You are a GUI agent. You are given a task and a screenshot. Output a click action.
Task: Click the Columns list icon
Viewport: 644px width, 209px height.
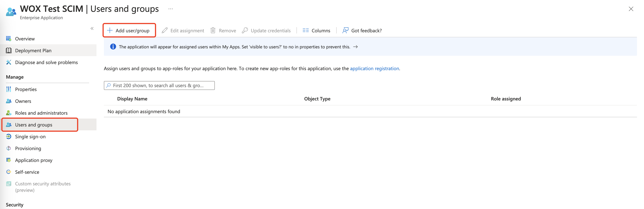[306, 30]
